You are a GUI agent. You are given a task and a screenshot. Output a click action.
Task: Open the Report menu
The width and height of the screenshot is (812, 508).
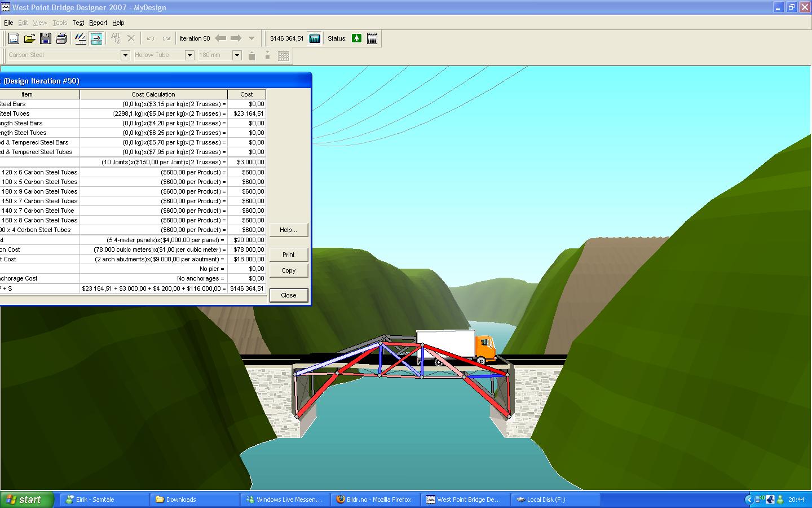point(98,23)
